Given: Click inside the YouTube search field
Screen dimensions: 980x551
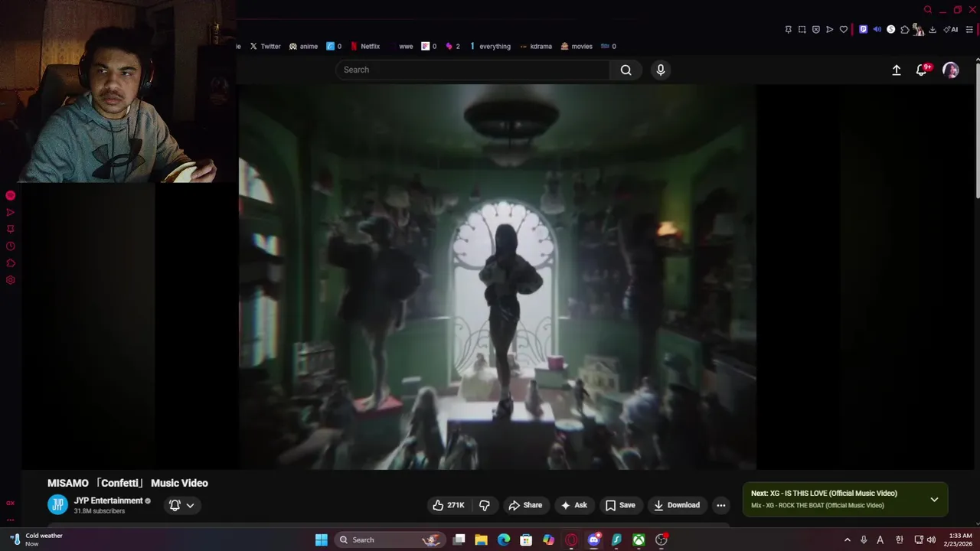Looking at the screenshot, I should pyautogui.click(x=472, y=70).
